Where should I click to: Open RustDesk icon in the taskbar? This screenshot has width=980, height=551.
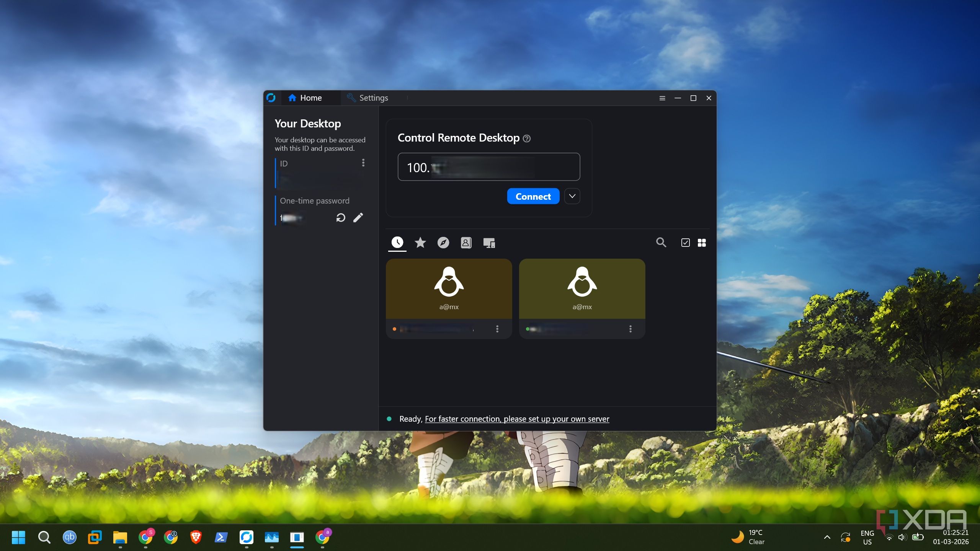247,537
